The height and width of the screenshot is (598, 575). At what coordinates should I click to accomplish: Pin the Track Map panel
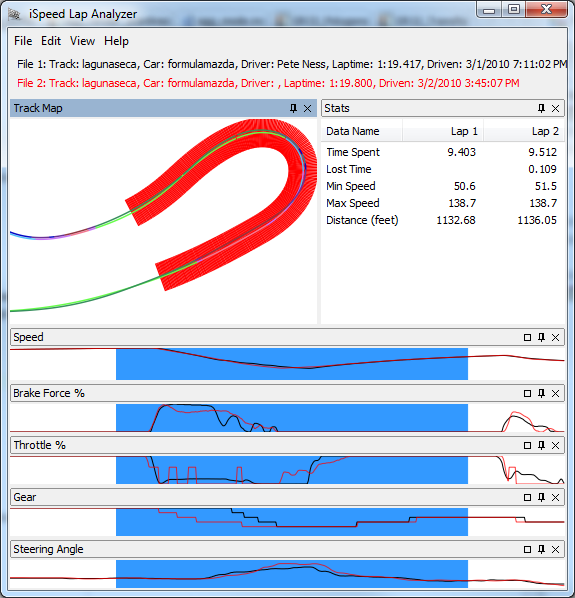(293, 109)
